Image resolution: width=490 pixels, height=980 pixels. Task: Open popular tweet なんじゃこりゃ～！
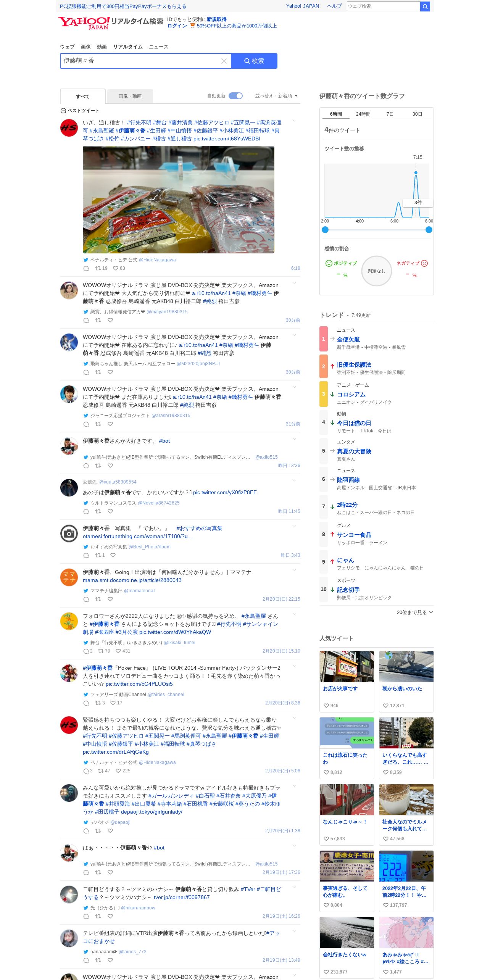pyautogui.click(x=347, y=815)
